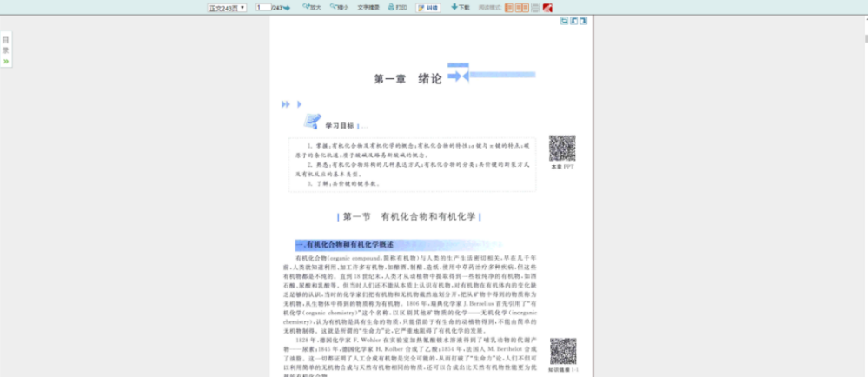Click the page number input field
868x377 pixels.
(x=263, y=7)
